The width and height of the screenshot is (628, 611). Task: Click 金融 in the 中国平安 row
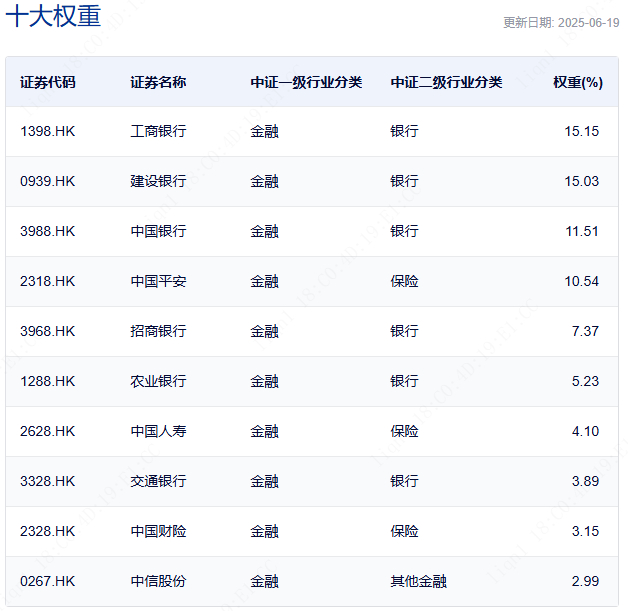(264, 281)
